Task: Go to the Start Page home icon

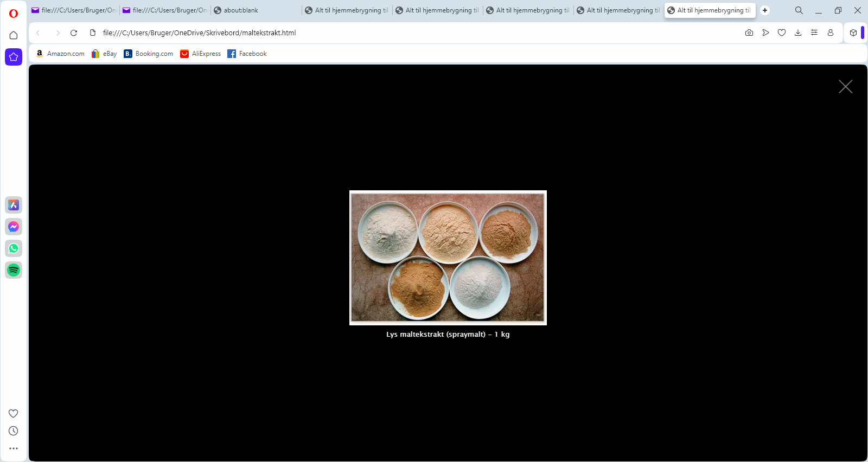Action: tap(14, 35)
